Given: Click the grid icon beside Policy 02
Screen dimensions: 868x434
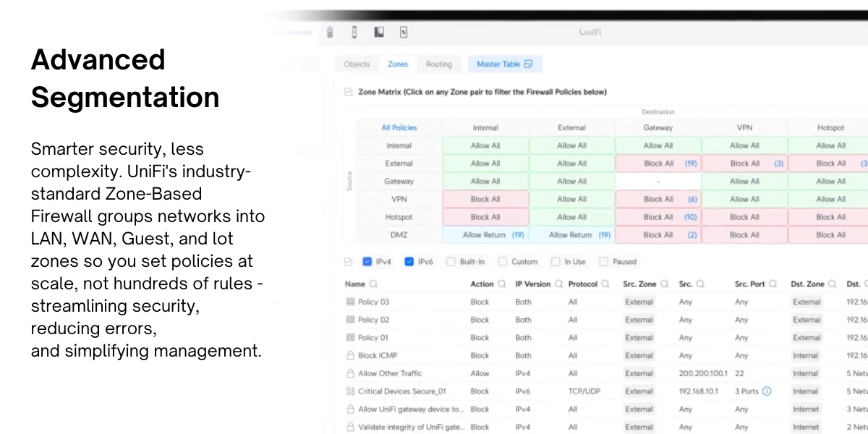Looking at the screenshot, I should [x=351, y=320].
